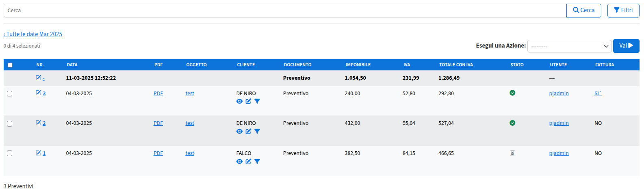Focus the Cerca search input field
This screenshot has width=644, height=192.
[x=285, y=11]
